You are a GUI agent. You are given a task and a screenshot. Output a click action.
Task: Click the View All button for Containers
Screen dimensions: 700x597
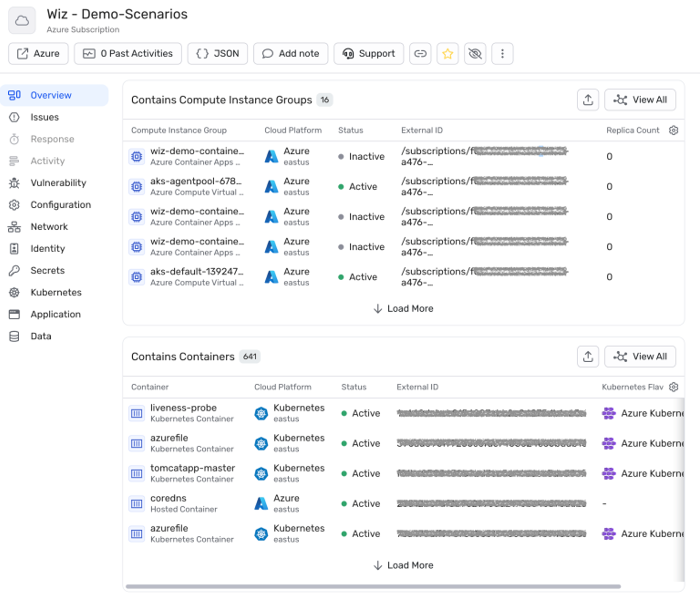[640, 356]
